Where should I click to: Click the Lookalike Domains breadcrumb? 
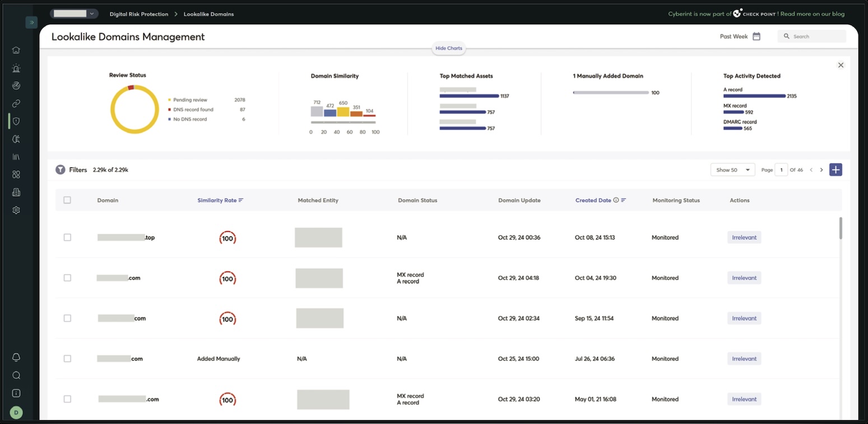[209, 14]
